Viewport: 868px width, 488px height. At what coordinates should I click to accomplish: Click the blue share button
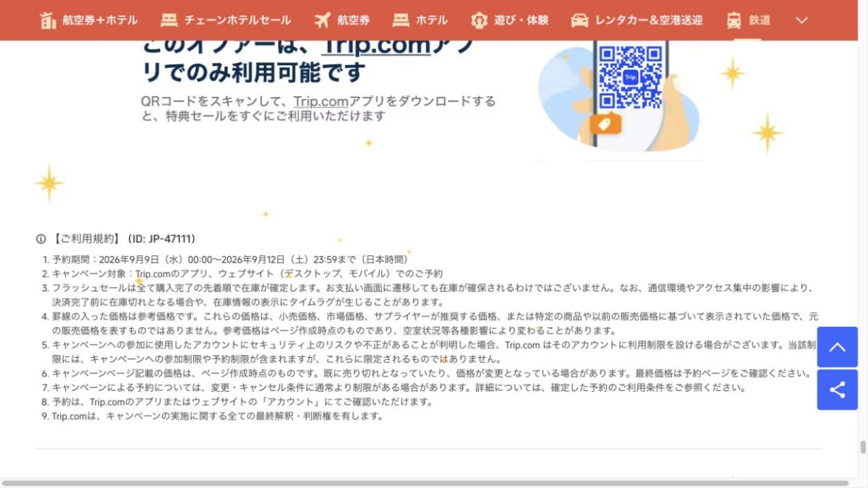pos(837,390)
